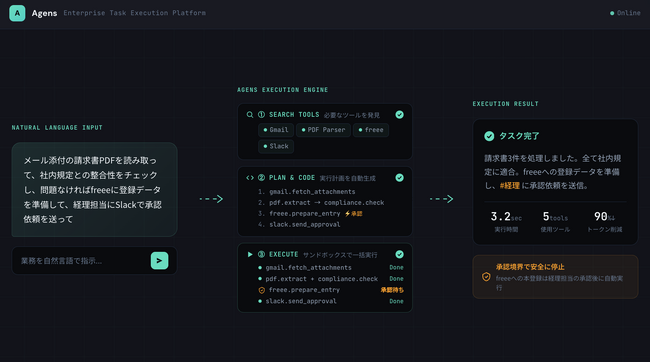This screenshot has width=650, height=363.
Task: Click the 'AGENS EXECUTION ENGINE' label
Action: point(282,90)
